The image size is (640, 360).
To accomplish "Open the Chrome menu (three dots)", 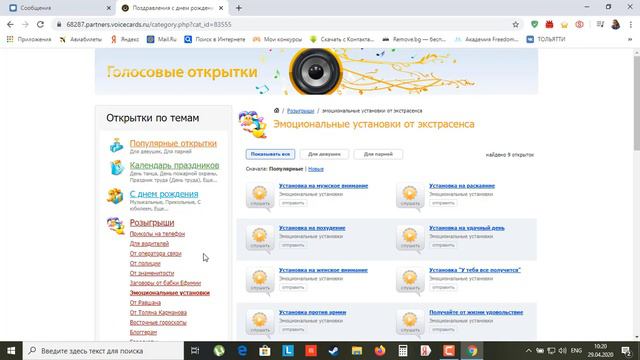I will [631, 24].
